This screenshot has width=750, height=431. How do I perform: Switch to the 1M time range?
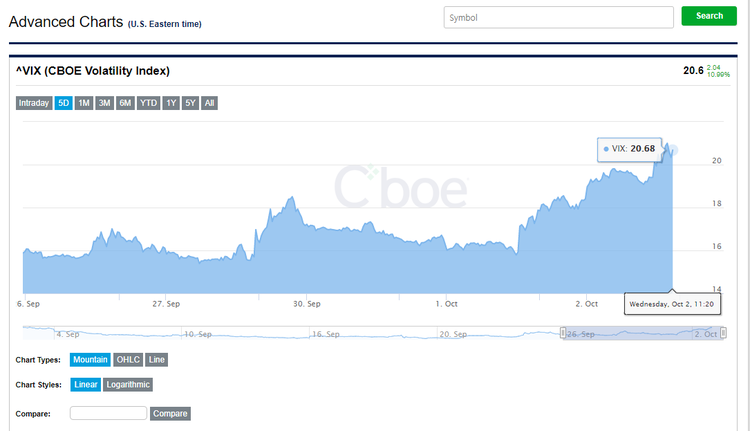[84, 103]
